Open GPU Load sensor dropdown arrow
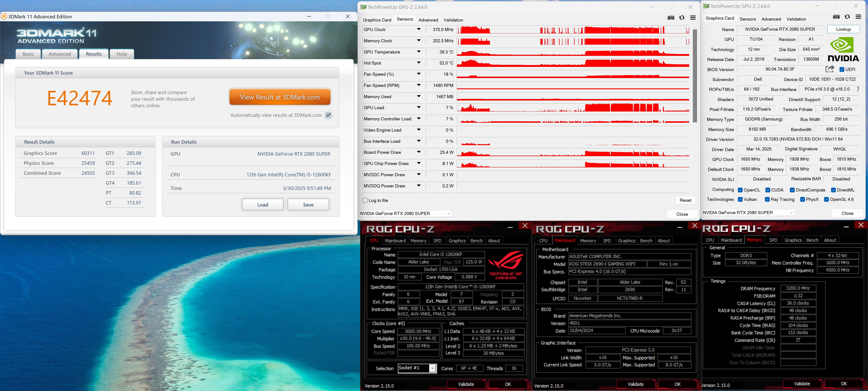 pyautogui.click(x=419, y=107)
